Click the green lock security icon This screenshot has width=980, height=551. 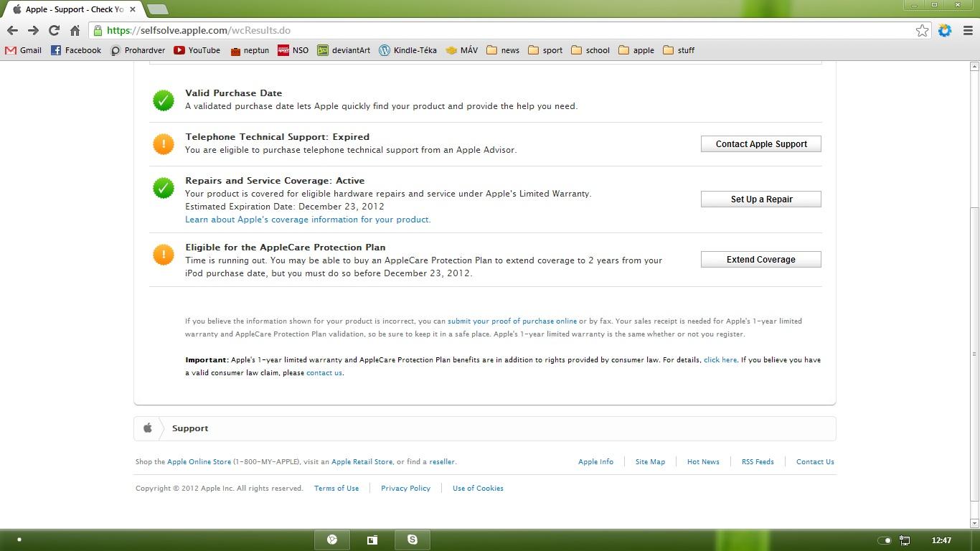click(98, 30)
